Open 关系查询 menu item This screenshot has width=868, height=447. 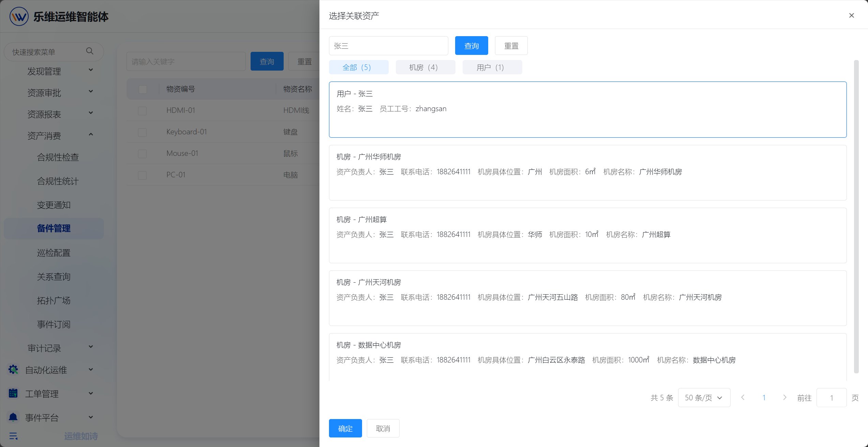[x=54, y=277]
